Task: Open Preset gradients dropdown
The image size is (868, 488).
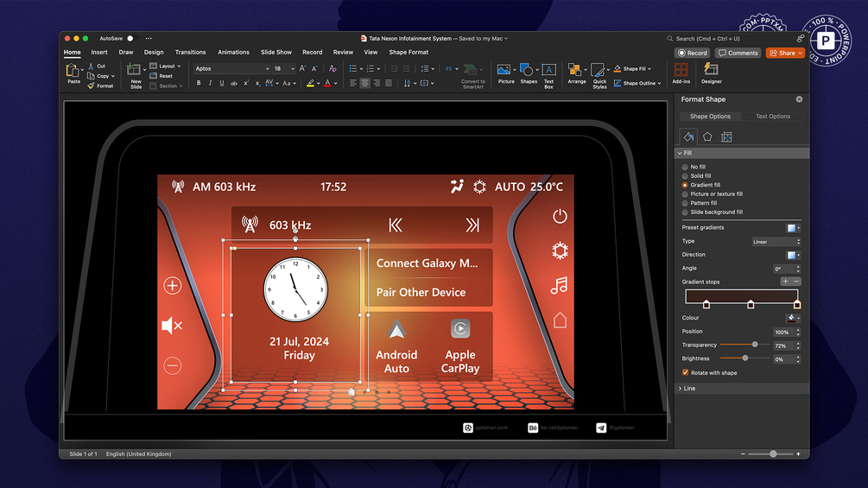Action: (793, 228)
